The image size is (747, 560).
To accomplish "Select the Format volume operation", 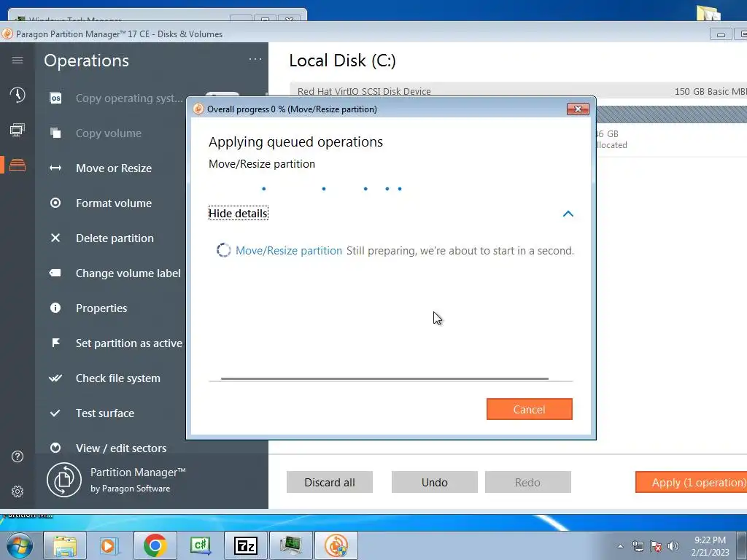I will [x=114, y=203].
